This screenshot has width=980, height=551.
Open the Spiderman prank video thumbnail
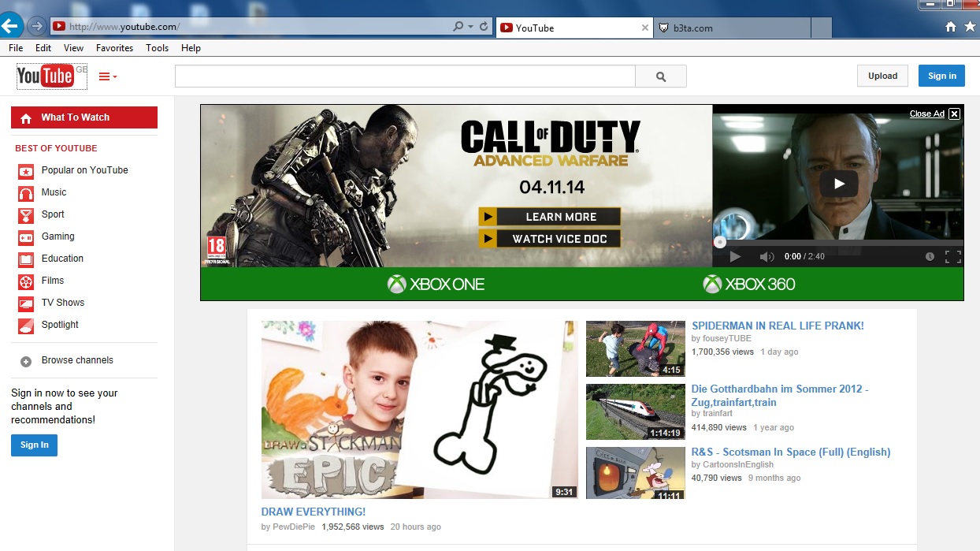[x=635, y=349]
